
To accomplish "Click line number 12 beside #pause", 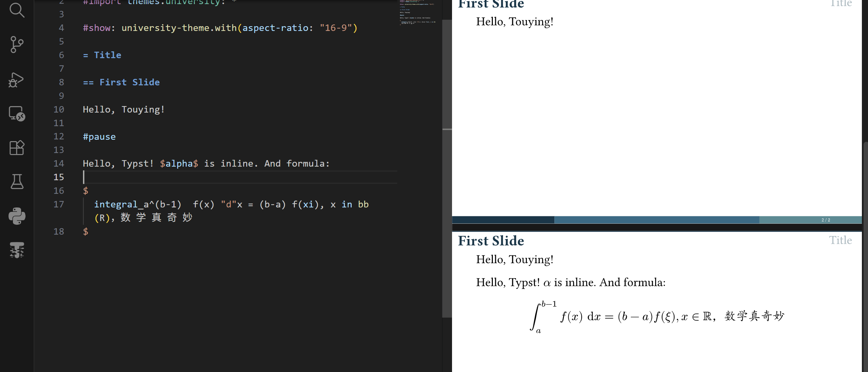I will [59, 136].
